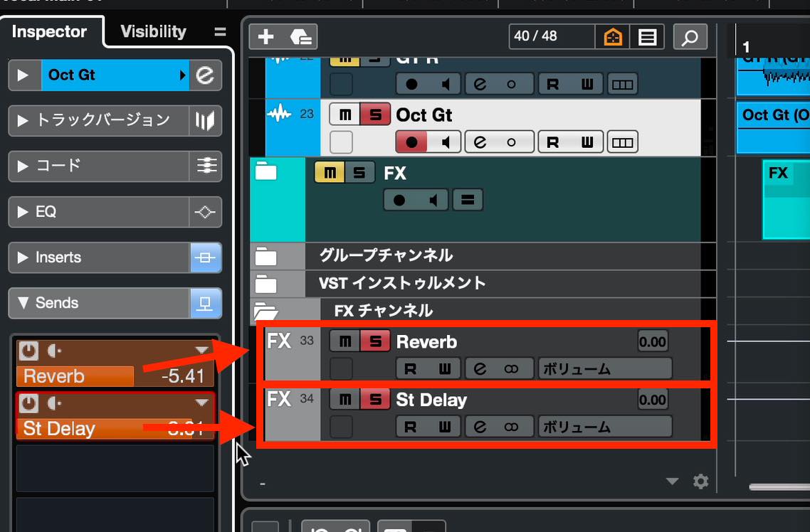Unmute the FX folder track
The image size is (810, 532).
(x=330, y=173)
